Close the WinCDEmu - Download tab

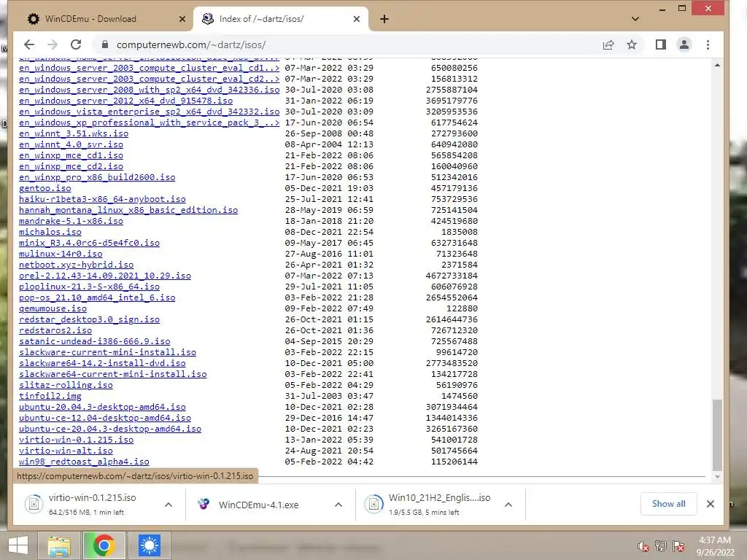pyautogui.click(x=182, y=19)
